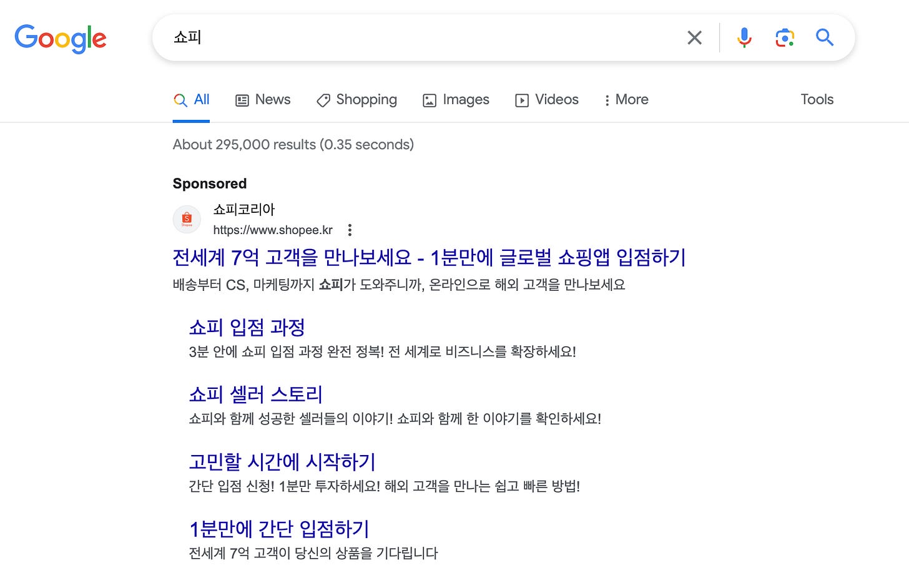
Task: Click the Videos tab play icon
Action: pyautogui.click(x=521, y=100)
